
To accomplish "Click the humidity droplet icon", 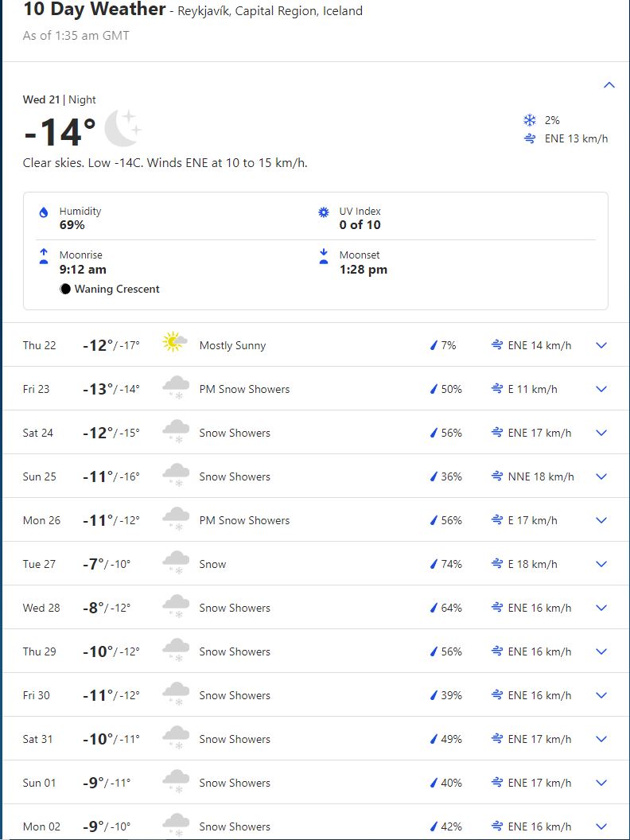I will [44, 212].
